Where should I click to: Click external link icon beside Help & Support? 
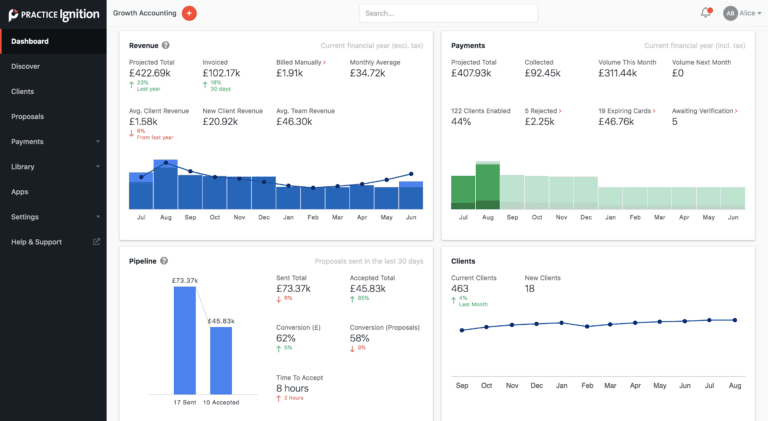click(97, 242)
